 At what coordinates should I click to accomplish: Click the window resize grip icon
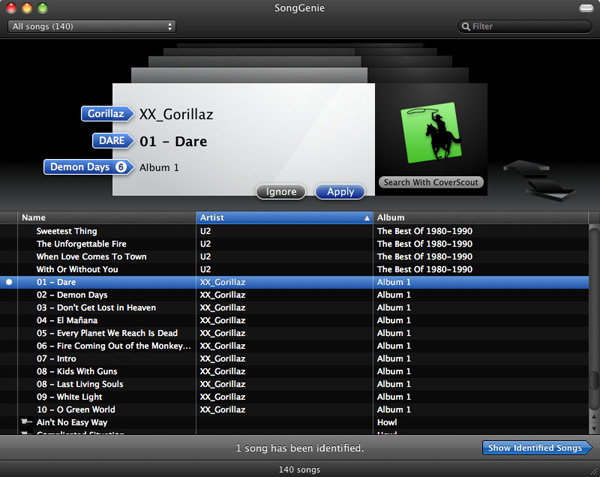(x=594, y=471)
